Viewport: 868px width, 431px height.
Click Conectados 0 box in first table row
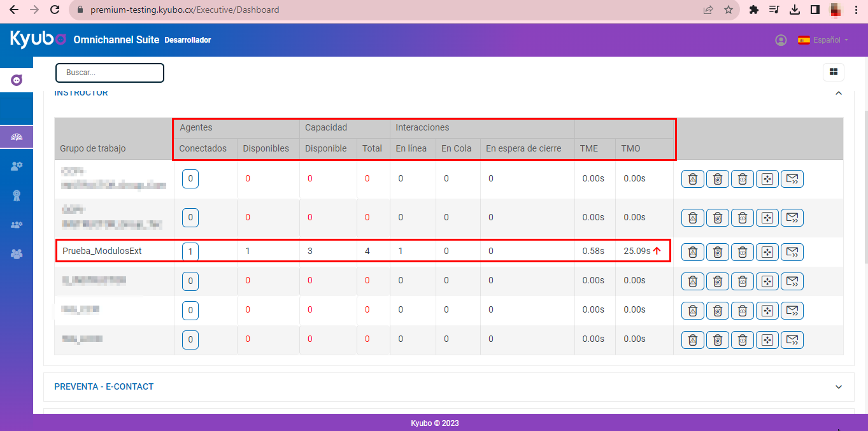(190, 179)
